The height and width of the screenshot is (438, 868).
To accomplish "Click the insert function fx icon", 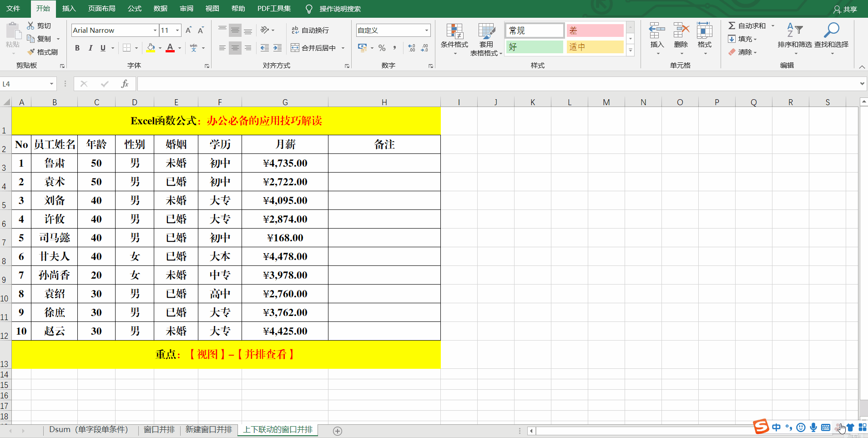I will [x=125, y=84].
